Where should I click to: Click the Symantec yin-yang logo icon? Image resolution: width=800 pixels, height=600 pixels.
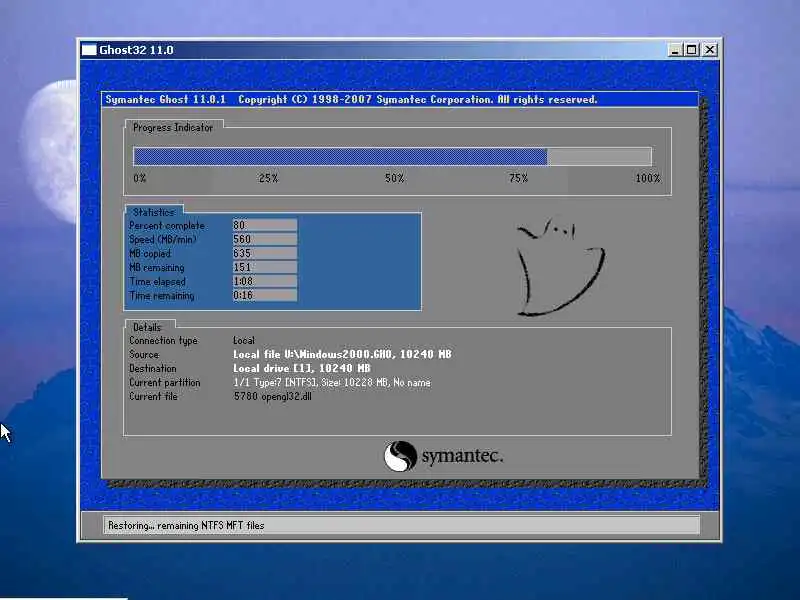pyautogui.click(x=400, y=456)
